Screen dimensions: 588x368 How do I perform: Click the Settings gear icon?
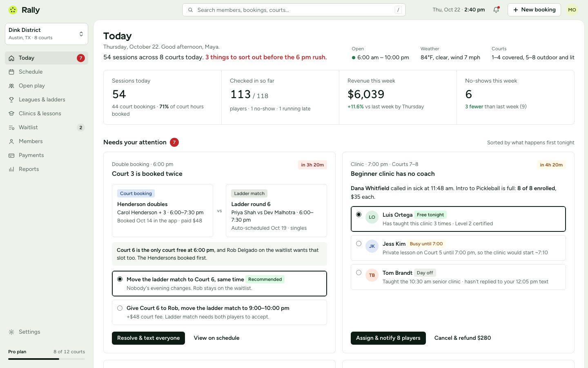pyautogui.click(x=11, y=332)
